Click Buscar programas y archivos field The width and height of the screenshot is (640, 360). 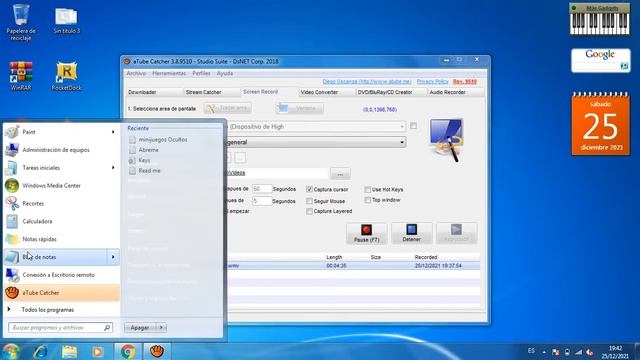click(60, 327)
